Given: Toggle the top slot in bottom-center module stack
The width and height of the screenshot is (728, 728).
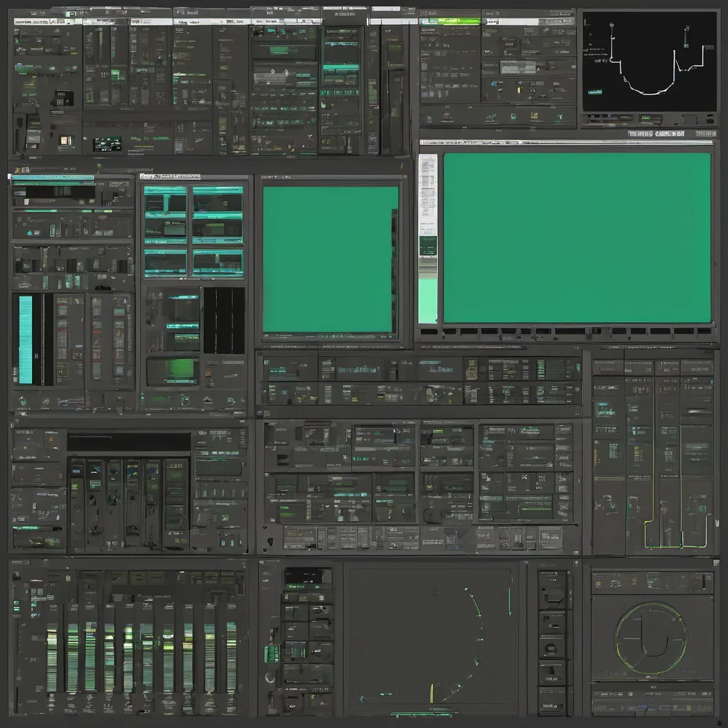Looking at the screenshot, I should click(308, 577).
